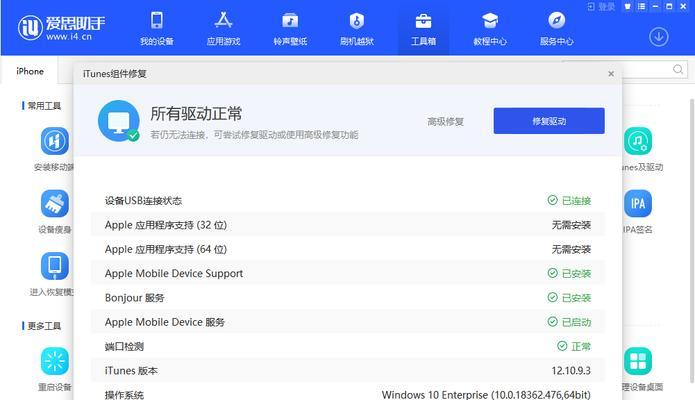Click the Windows 10 Enterprise system value
This screenshot has width=695, height=400.
pyautogui.click(x=486, y=394)
